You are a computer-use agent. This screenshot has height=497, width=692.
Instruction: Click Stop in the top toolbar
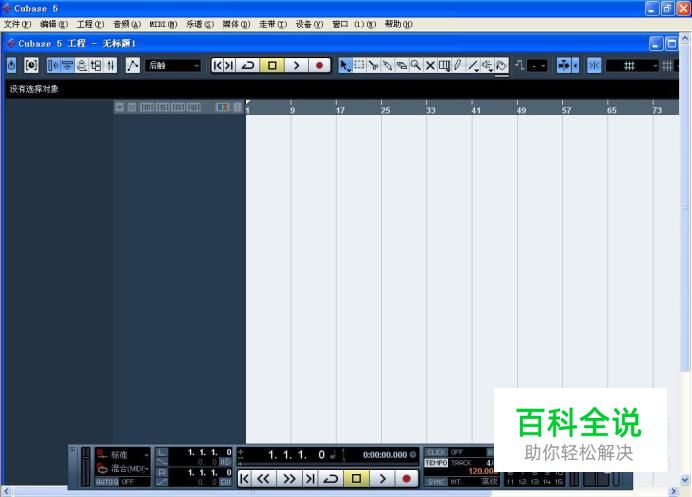point(272,65)
